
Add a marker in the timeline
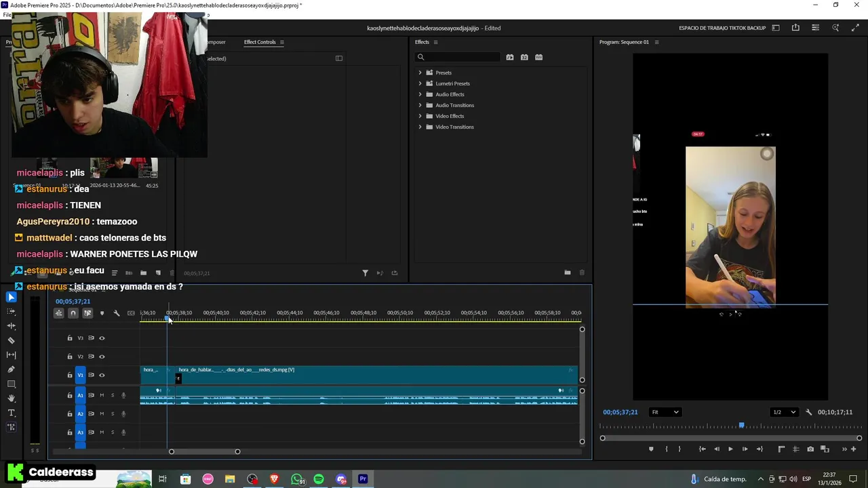pyautogui.click(x=102, y=313)
